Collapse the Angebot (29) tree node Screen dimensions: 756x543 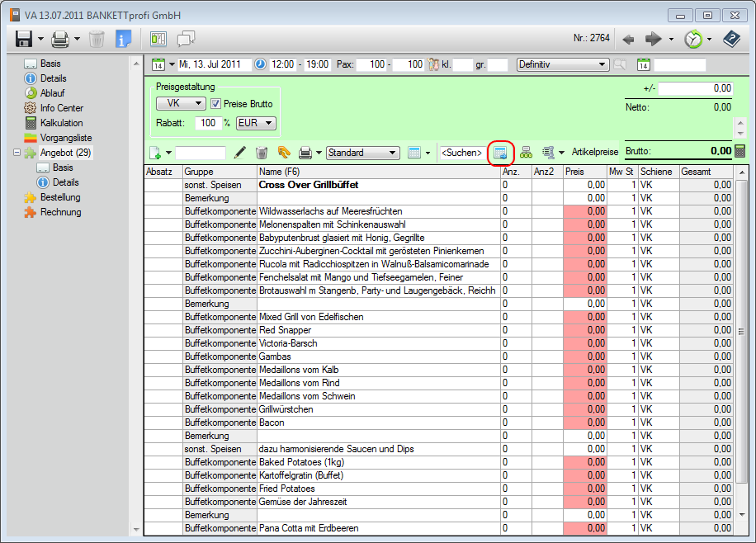pyautogui.click(x=17, y=153)
